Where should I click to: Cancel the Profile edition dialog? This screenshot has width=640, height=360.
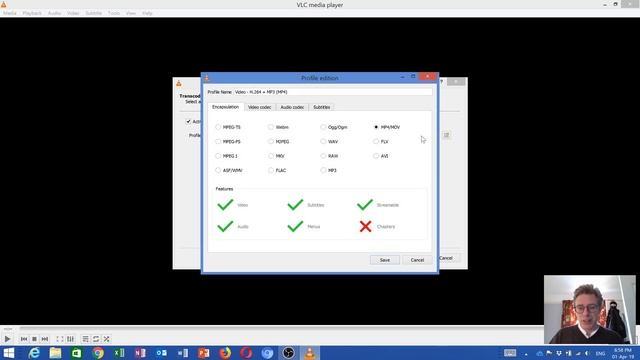(x=417, y=260)
